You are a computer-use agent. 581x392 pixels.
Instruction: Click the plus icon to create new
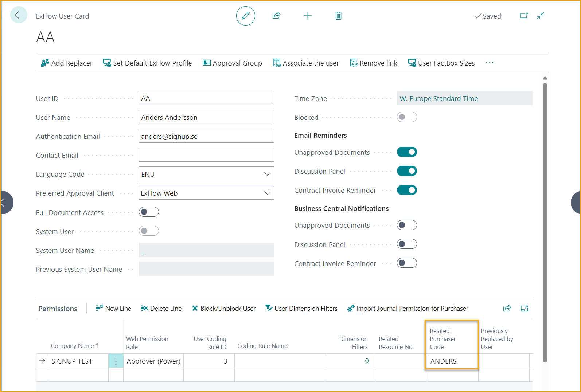pyautogui.click(x=308, y=16)
